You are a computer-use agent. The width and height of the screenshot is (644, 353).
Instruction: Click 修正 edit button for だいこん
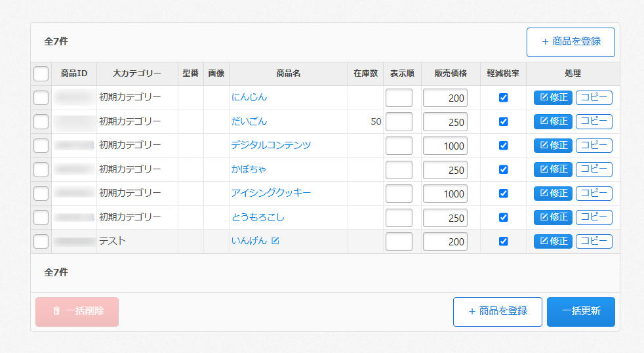(x=553, y=121)
